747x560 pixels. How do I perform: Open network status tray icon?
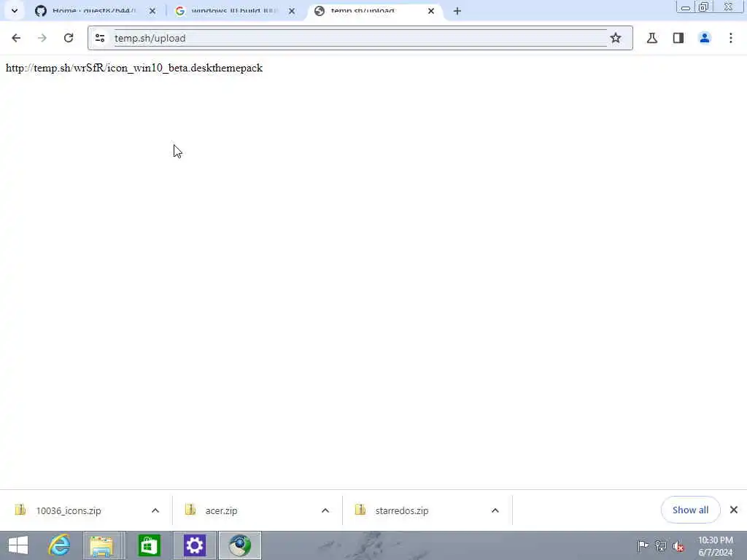coord(661,545)
